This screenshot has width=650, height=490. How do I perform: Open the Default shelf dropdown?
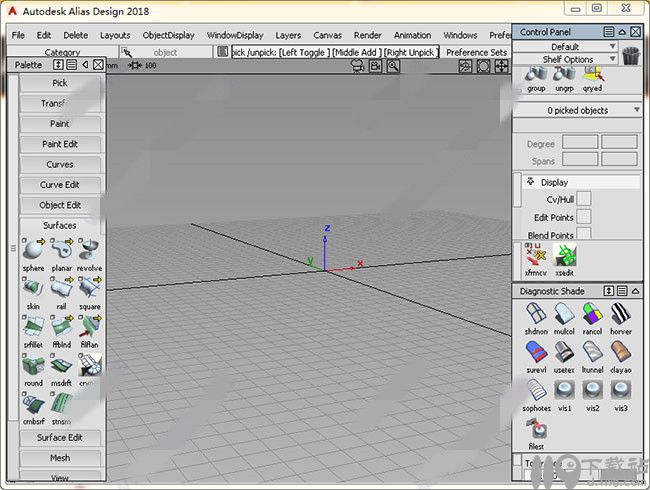click(565, 46)
